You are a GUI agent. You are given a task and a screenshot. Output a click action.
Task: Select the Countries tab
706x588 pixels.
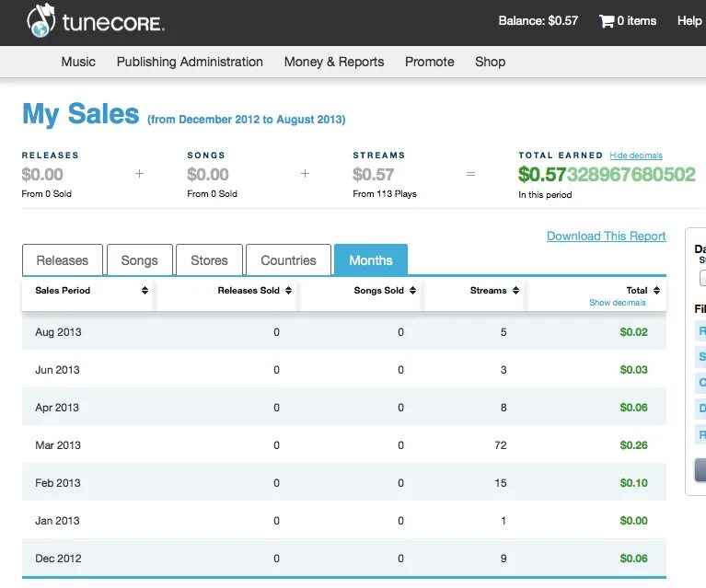pos(288,260)
